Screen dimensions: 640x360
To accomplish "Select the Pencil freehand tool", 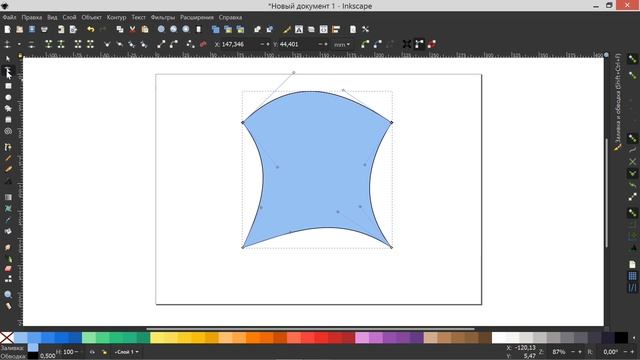I will click(8, 158).
